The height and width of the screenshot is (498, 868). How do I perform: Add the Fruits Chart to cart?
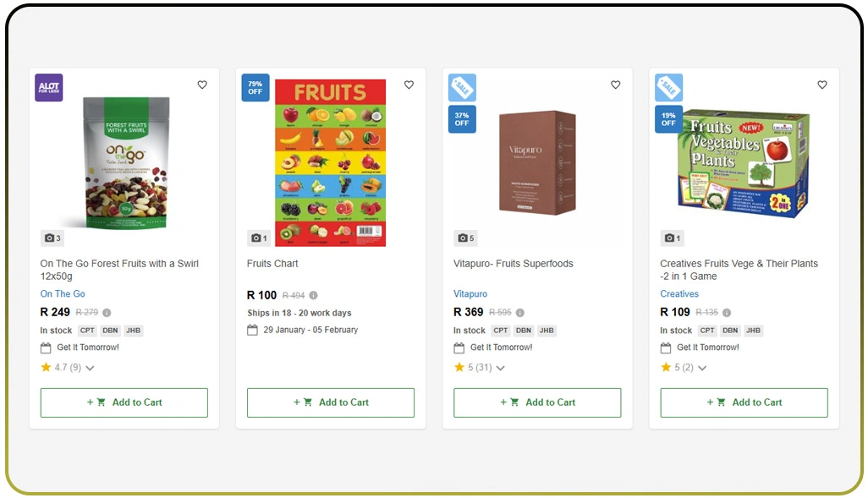[x=330, y=402]
